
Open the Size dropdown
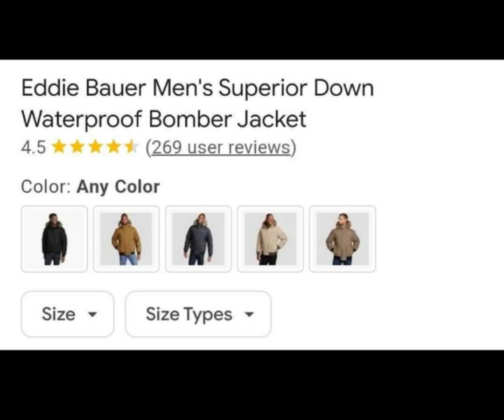(68, 314)
